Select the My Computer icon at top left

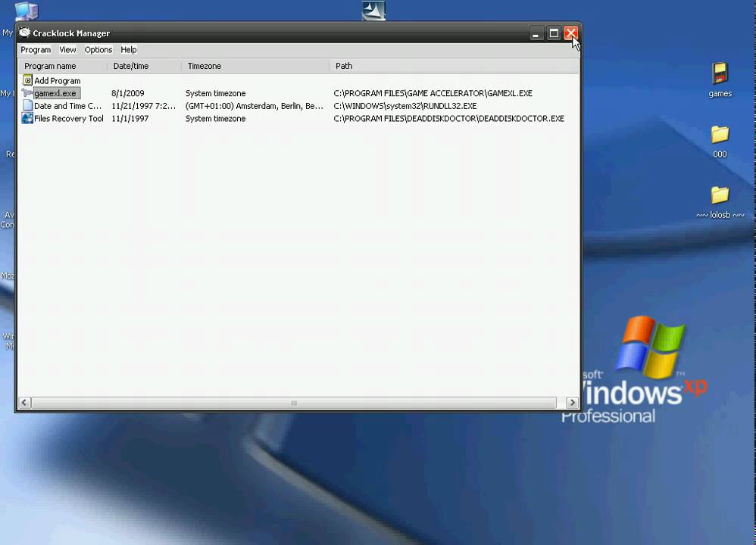tap(26, 11)
